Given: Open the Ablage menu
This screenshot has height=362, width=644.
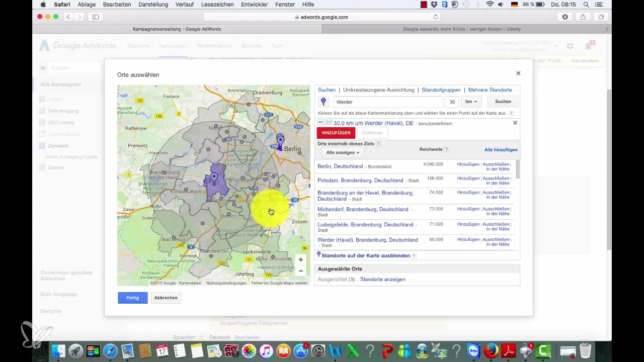Looking at the screenshot, I should tap(87, 5).
